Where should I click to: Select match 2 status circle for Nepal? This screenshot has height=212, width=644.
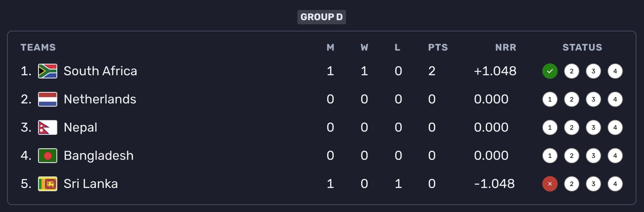click(571, 127)
